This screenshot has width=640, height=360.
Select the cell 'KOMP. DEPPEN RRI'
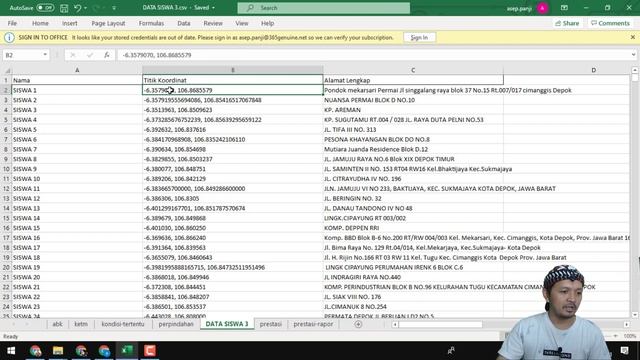pos(413,228)
